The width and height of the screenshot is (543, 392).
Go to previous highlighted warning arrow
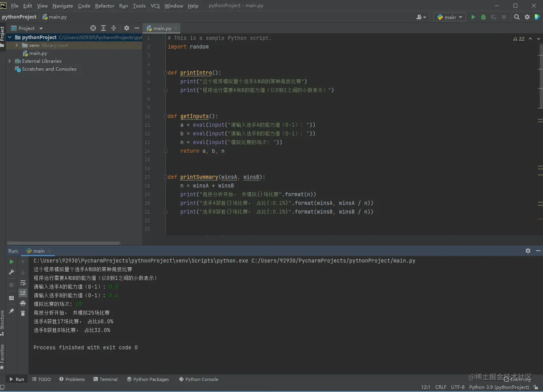(x=530, y=39)
